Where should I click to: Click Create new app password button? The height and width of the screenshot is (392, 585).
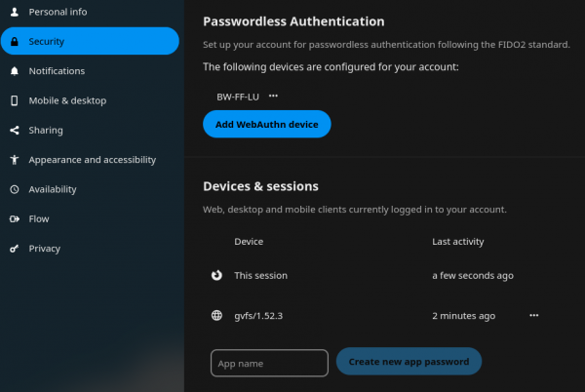coord(409,362)
